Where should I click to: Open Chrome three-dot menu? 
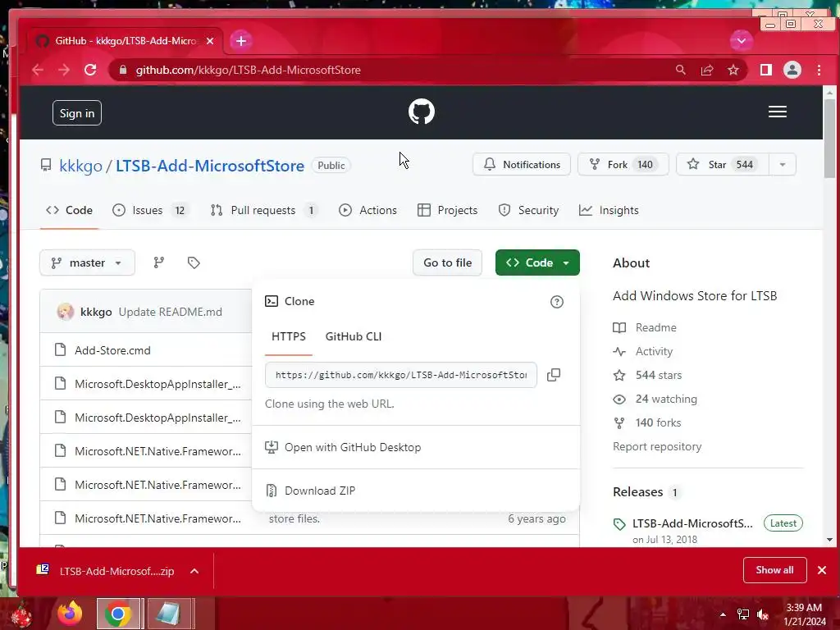(819, 70)
